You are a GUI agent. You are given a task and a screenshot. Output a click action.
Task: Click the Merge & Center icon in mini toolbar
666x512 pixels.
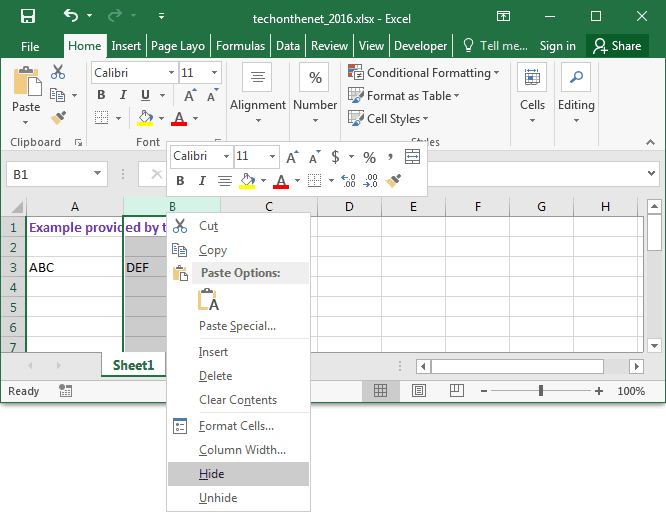click(412, 157)
